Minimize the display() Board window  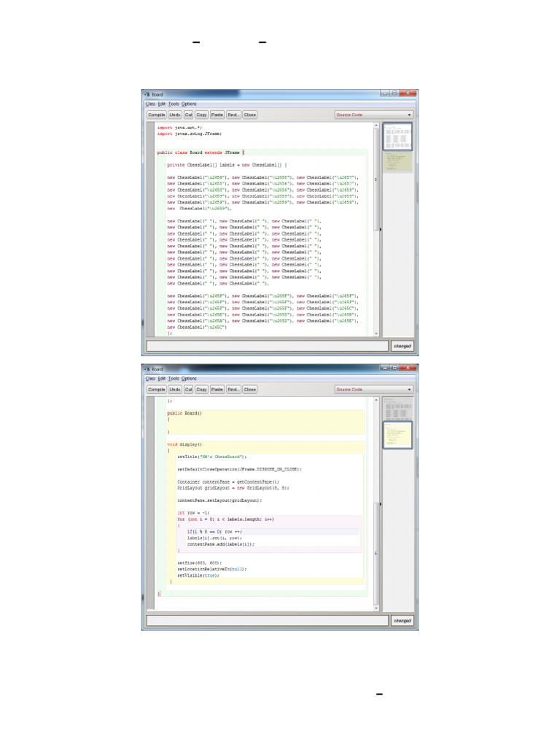tap(385, 368)
